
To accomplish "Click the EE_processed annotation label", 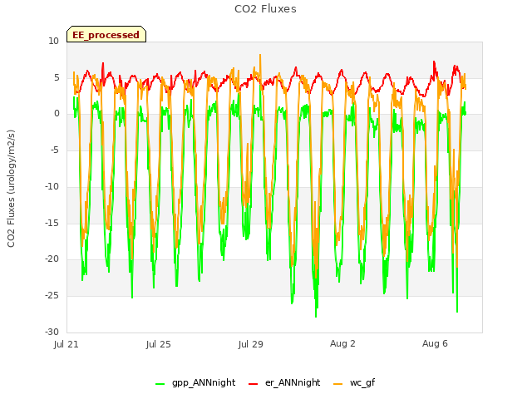I will click(106, 34).
